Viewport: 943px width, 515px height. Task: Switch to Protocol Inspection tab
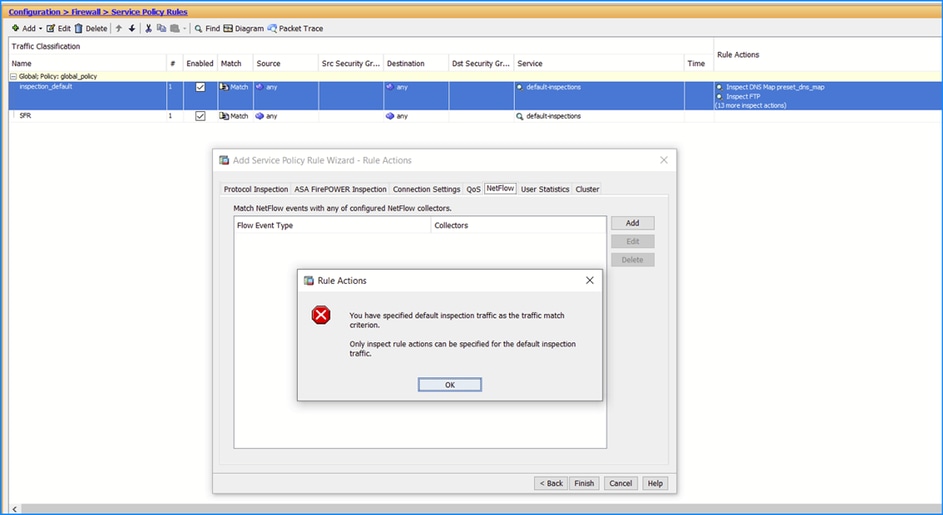point(256,189)
